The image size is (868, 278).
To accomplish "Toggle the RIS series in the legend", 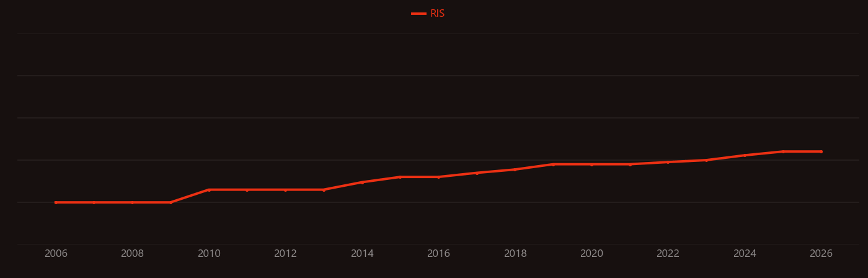I will [x=428, y=14].
